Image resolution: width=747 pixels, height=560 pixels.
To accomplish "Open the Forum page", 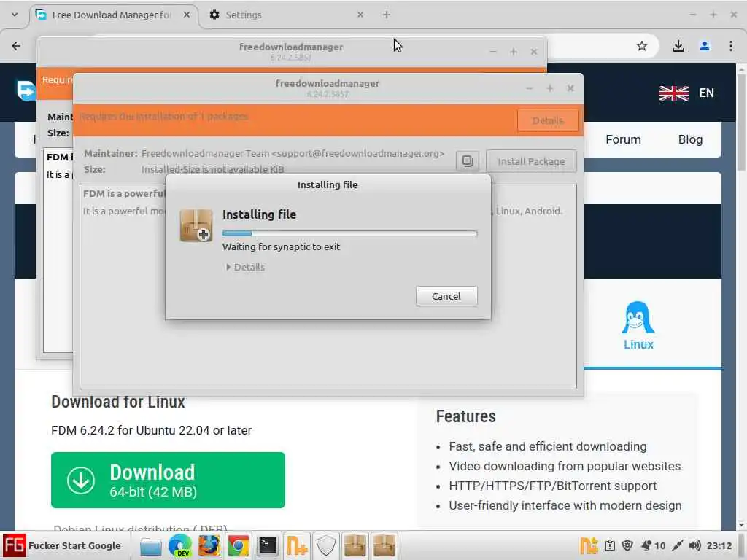I will tap(623, 139).
